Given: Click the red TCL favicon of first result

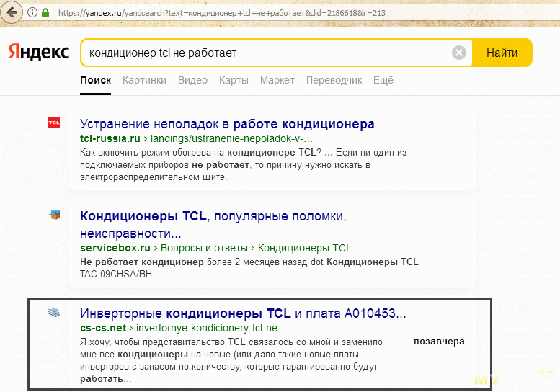Looking at the screenshot, I should [54, 122].
